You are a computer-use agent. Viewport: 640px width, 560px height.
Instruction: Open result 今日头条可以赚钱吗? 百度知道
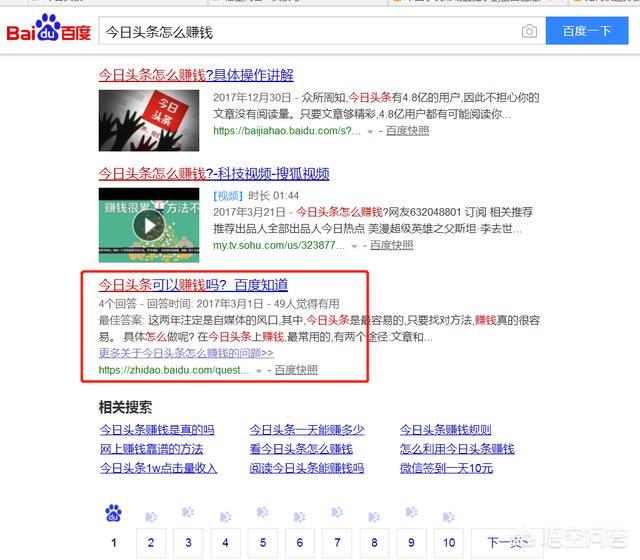click(x=193, y=285)
